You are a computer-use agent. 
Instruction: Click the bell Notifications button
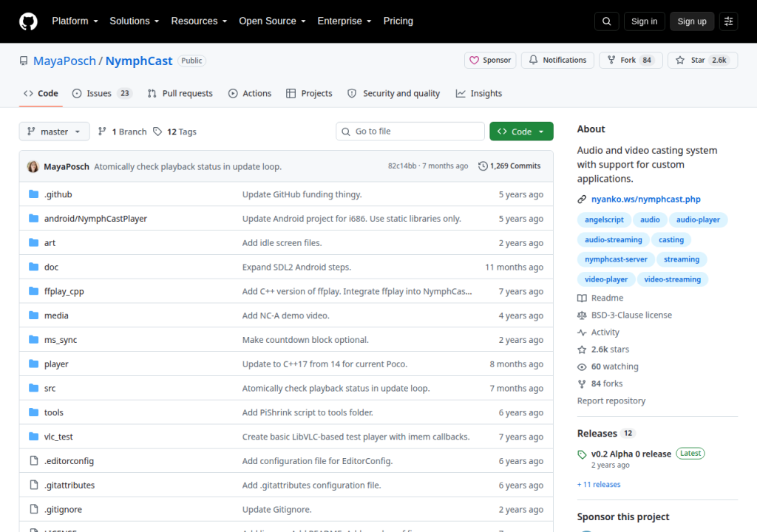coord(557,61)
